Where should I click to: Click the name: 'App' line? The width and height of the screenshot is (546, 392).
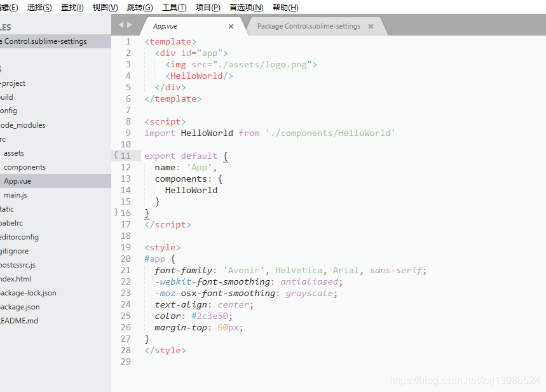[x=186, y=168]
